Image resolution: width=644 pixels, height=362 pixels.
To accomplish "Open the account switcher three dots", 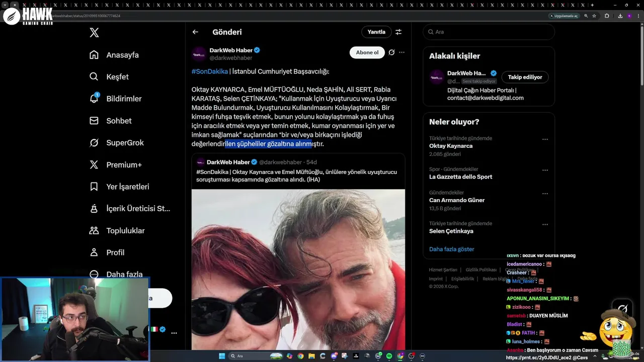I will [x=174, y=333].
